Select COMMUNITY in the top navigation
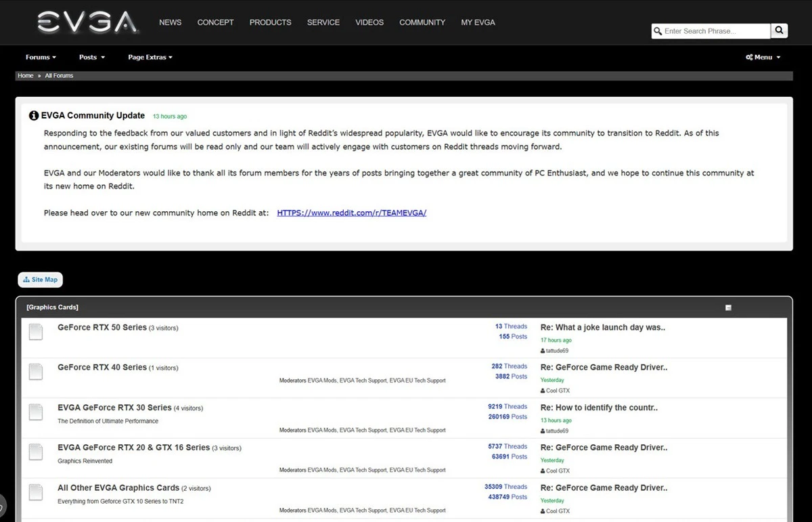812x522 pixels. (x=422, y=22)
